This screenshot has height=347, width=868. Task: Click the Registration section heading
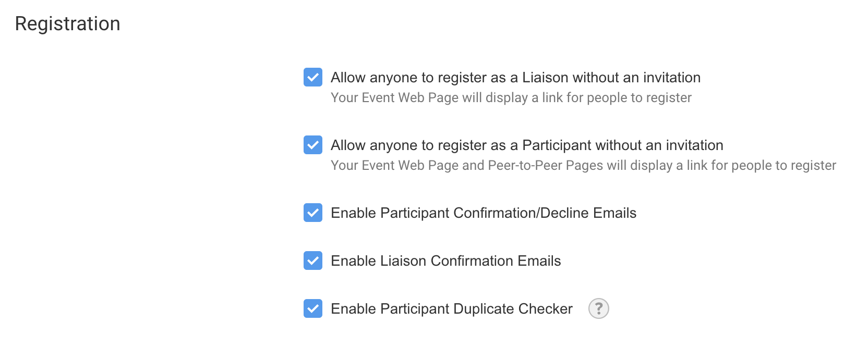point(68,24)
